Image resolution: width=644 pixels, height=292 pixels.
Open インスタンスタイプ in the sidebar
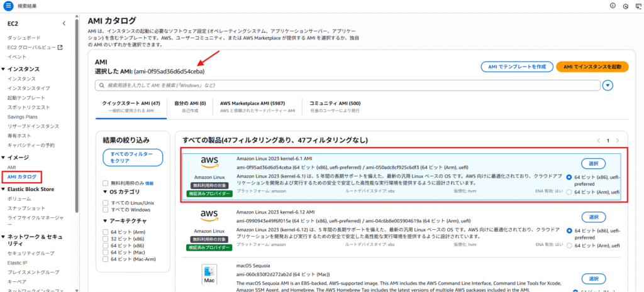point(29,88)
